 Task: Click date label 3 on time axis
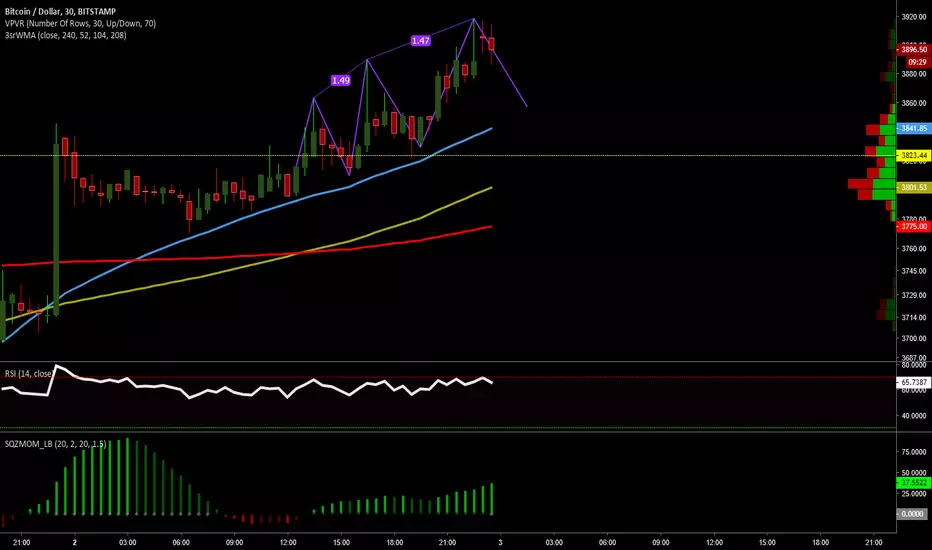(500, 542)
